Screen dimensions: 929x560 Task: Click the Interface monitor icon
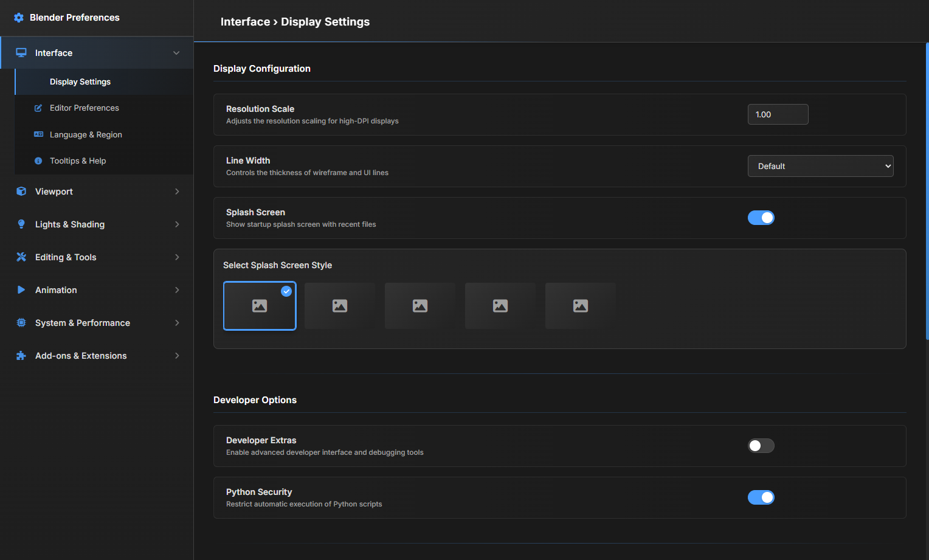(x=21, y=53)
